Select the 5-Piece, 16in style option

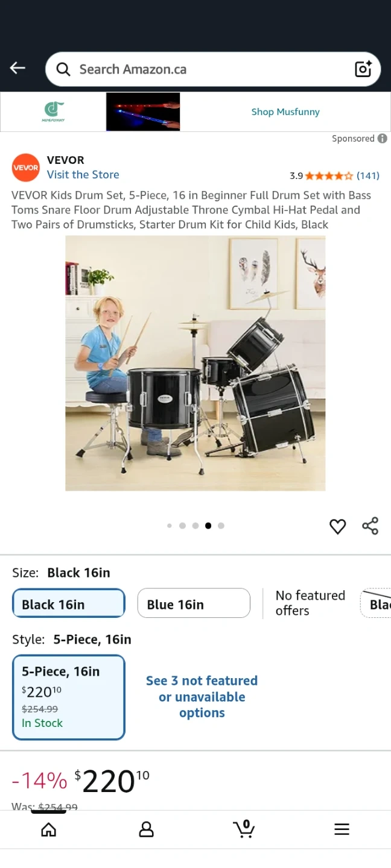click(x=68, y=697)
